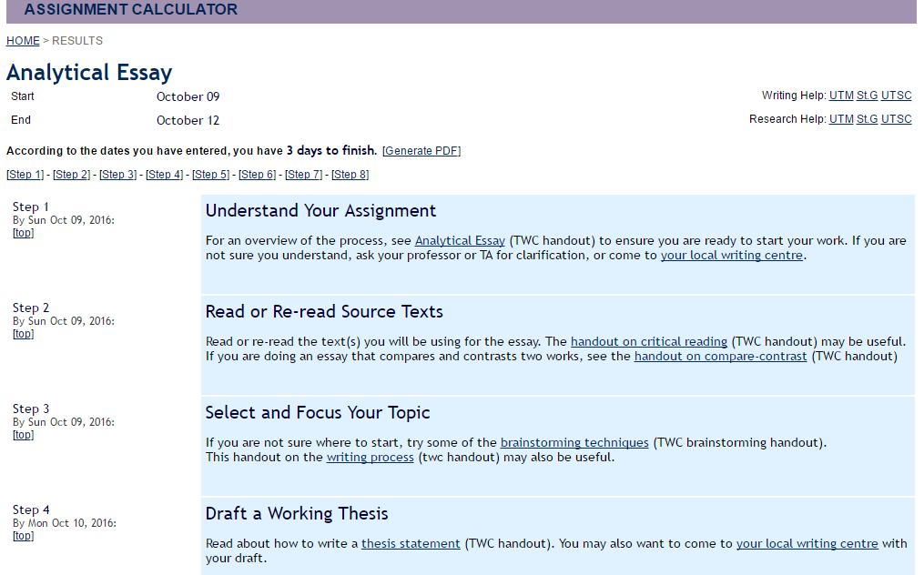Click the Assignment Calculator header title
The width and height of the screenshot is (924, 575).
pyautogui.click(x=130, y=10)
